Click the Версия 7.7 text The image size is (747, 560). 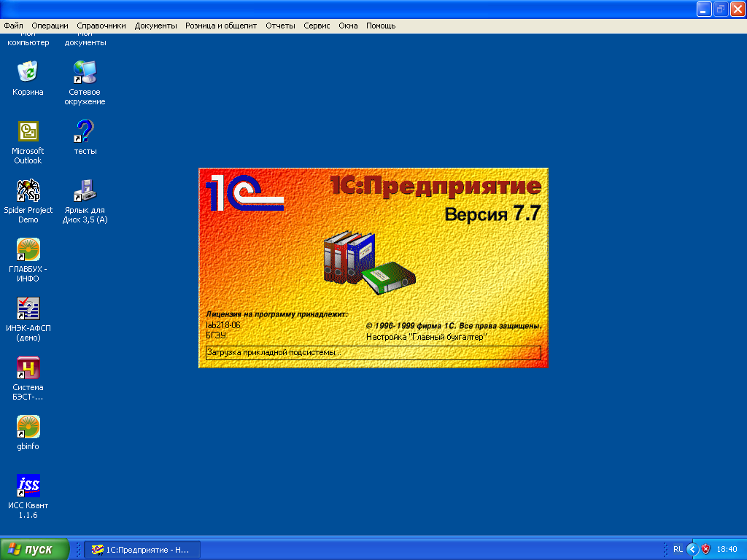[492, 214]
